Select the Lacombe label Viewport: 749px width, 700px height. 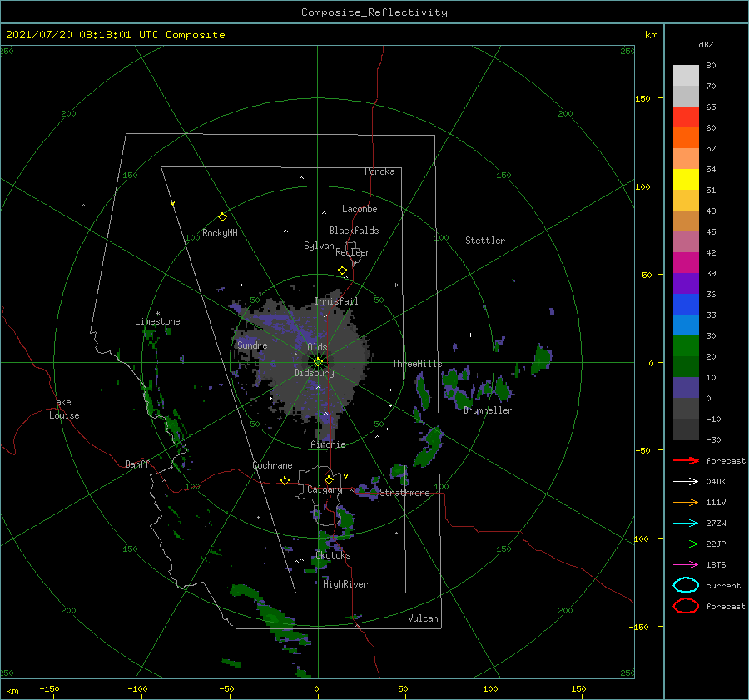click(x=360, y=209)
